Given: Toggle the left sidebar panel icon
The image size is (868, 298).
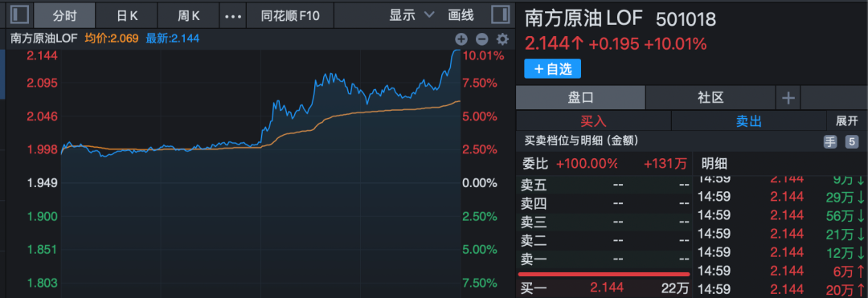Looking at the screenshot, I should click(x=19, y=14).
